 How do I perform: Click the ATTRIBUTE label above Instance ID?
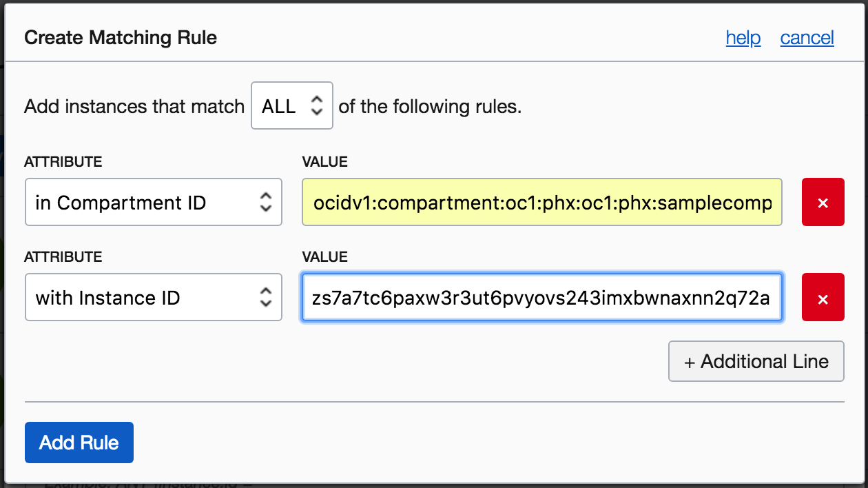(63, 257)
